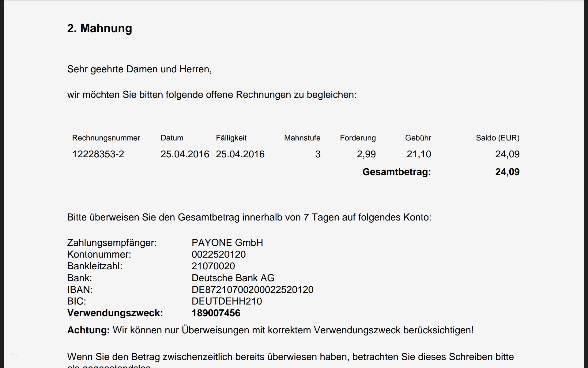Click the "Mahnstufe" column header

click(302, 138)
